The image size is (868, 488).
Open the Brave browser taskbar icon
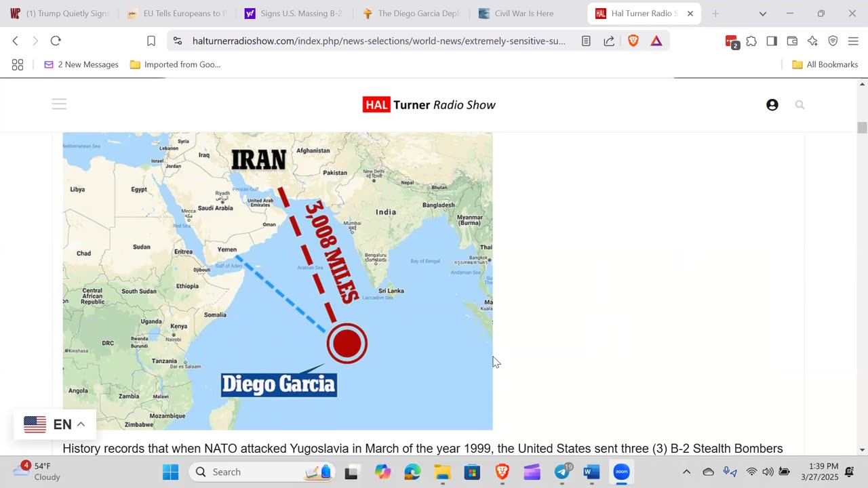coord(502,472)
